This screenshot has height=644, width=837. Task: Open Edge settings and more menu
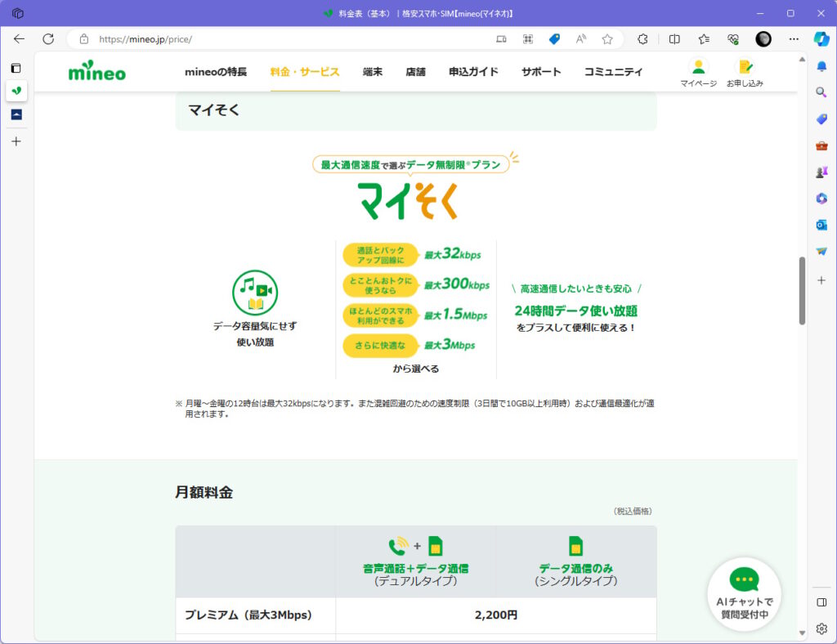pyautogui.click(x=794, y=39)
